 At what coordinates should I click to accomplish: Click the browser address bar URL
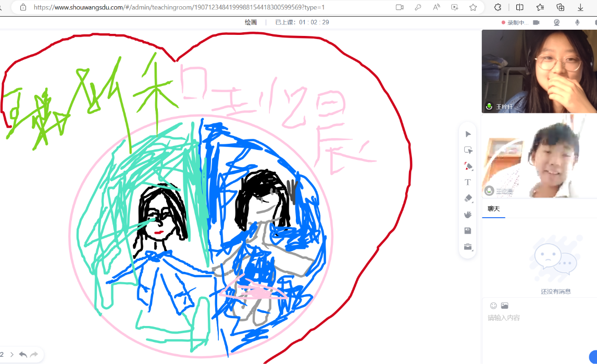[179, 7]
